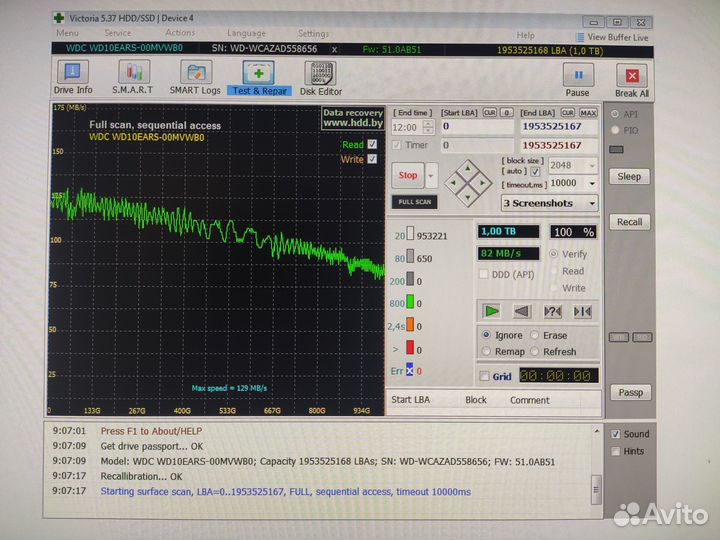The height and width of the screenshot is (540, 720).
Task: Open the timeout ms dropdown
Action: click(592, 184)
